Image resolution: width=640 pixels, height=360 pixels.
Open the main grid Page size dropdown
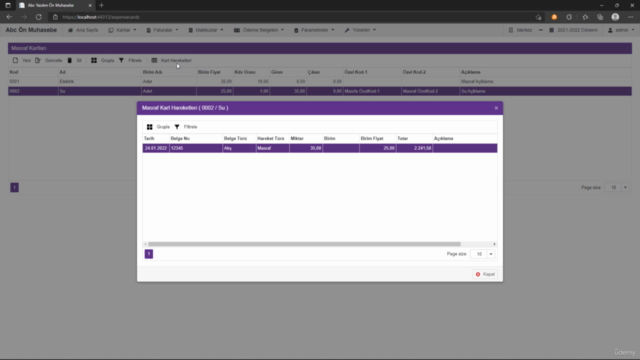(625, 187)
